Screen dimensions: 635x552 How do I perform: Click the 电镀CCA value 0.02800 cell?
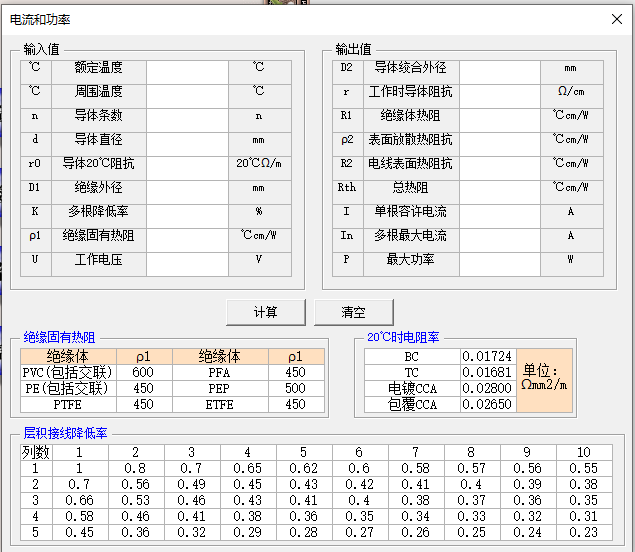tap(488, 389)
